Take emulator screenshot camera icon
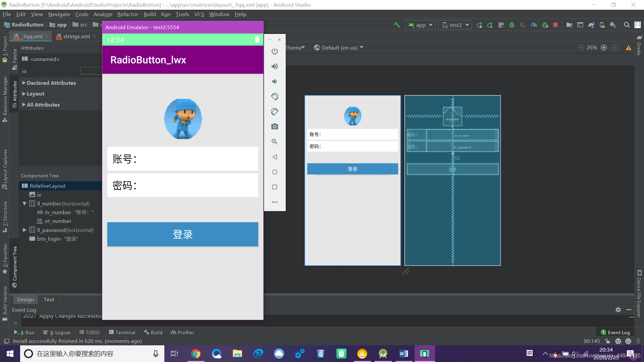Viewport: 644px width, 362px height. click(x=275, y=127)
